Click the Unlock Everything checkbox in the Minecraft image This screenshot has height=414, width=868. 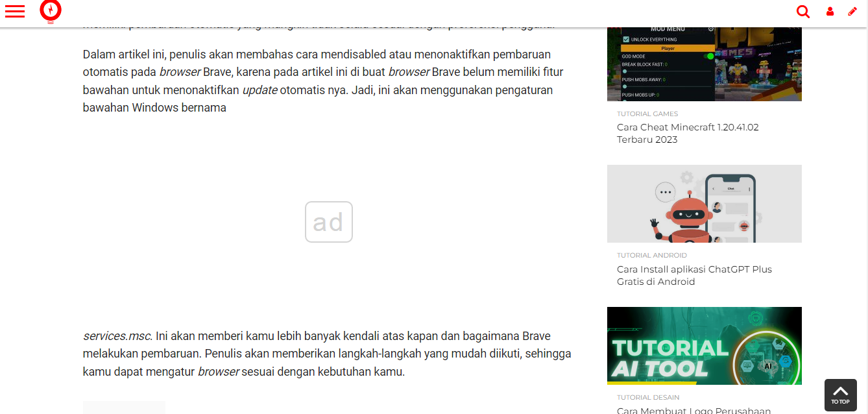point(626,40)
